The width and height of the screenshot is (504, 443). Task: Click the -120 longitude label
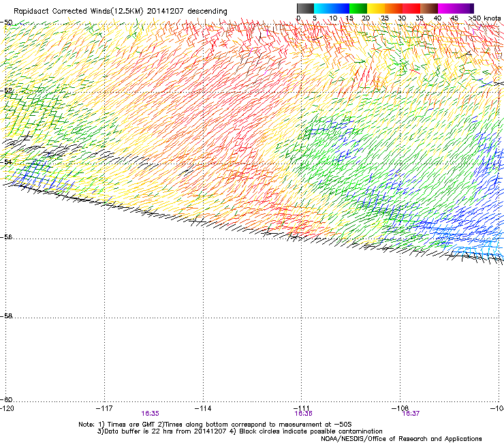[7, 408]
